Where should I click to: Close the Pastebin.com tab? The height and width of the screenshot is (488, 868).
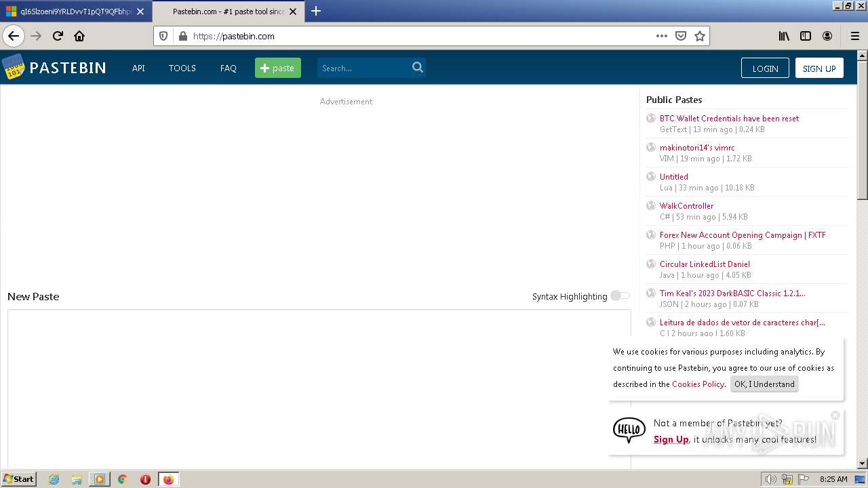click(293, 12)
